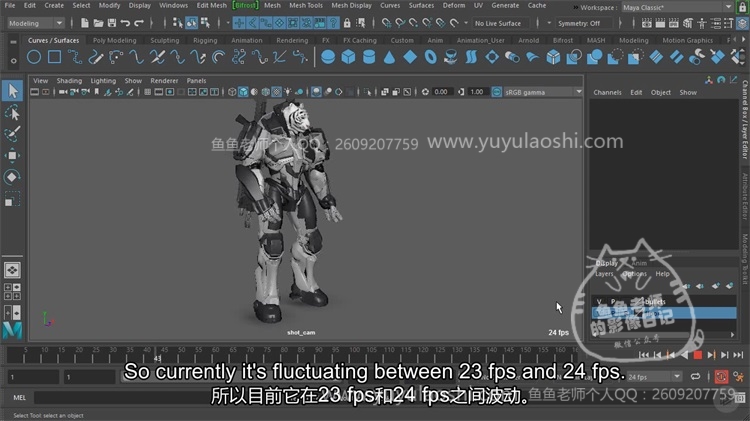Activate the Lasso select tool
The height and width of the screenshot is (421, 750).
click(x=12, y=113)
